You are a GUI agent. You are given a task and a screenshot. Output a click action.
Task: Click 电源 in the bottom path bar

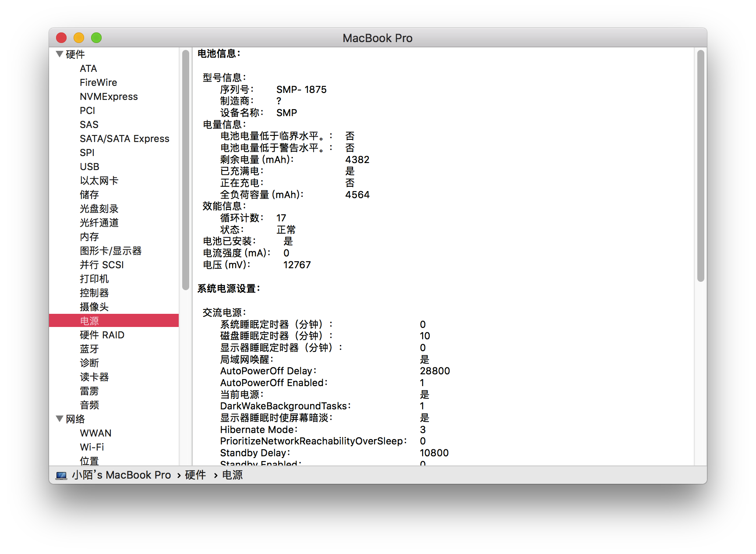(x=232, y=475)
